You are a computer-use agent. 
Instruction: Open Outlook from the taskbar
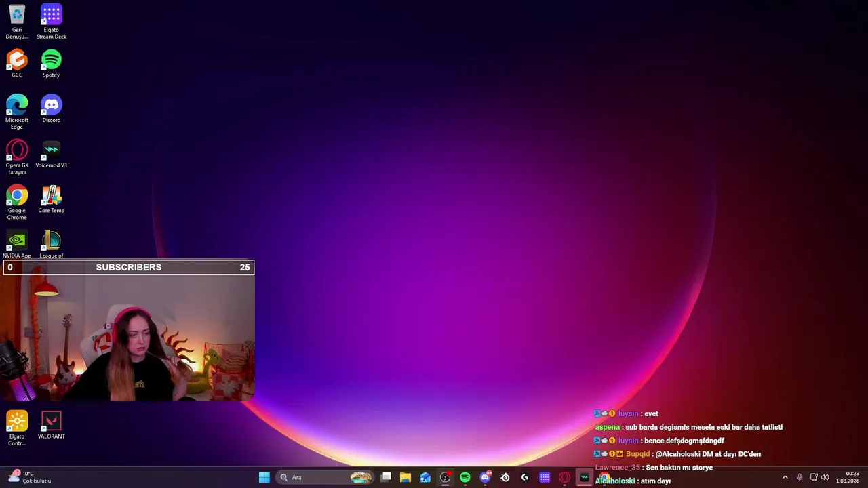[425, 477]
